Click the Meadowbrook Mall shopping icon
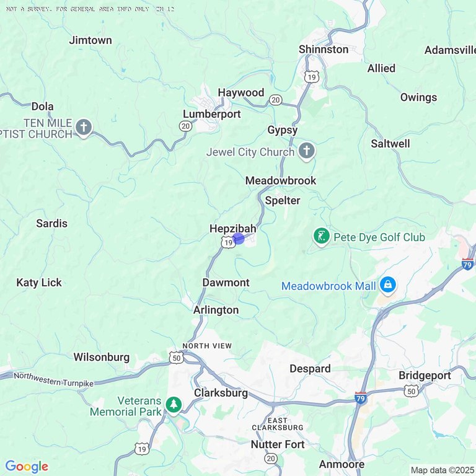 click(x=388, y=286)
